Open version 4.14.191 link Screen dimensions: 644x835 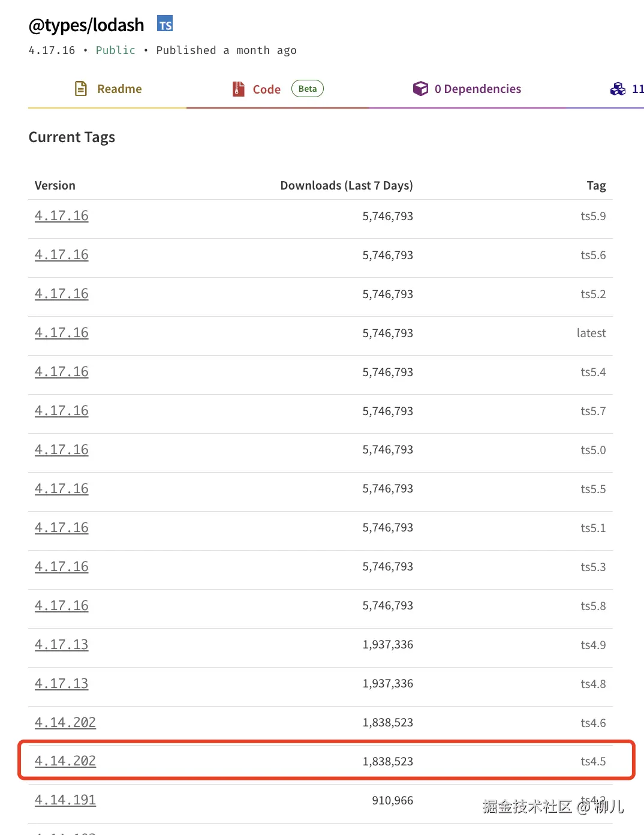[x=65, y=800]
